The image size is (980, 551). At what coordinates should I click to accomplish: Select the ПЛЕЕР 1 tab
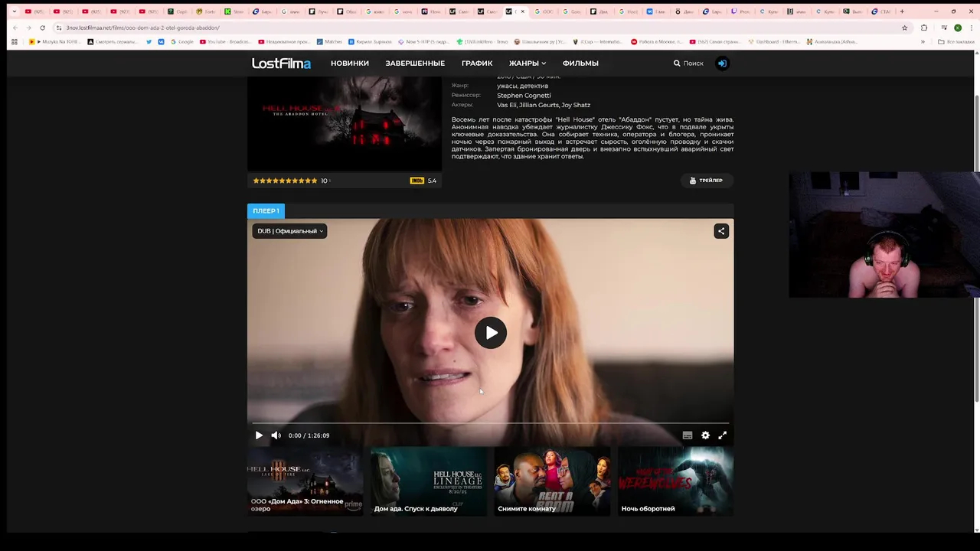[266, 210]
